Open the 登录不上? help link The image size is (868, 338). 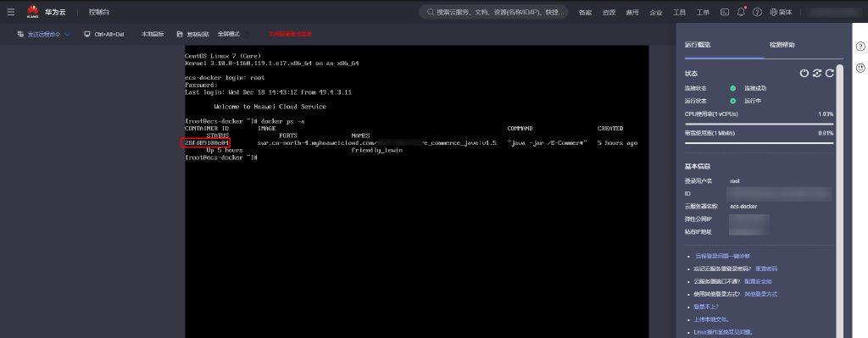tap(706, 307)
